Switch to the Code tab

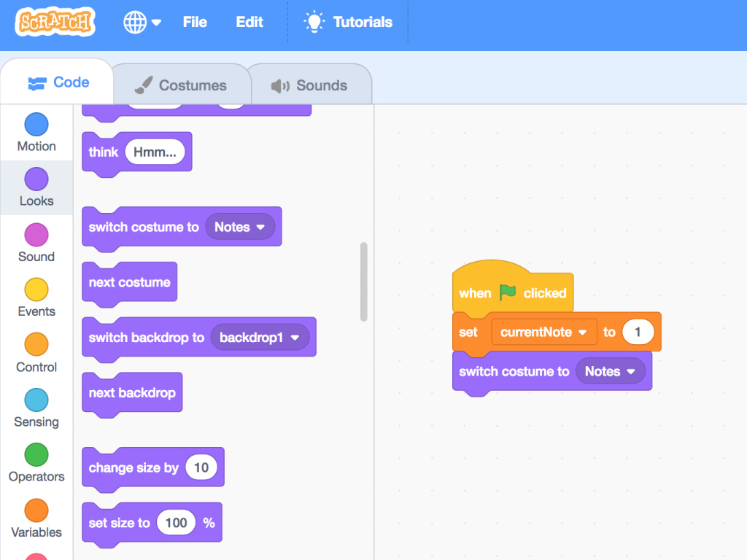[57, 82]
